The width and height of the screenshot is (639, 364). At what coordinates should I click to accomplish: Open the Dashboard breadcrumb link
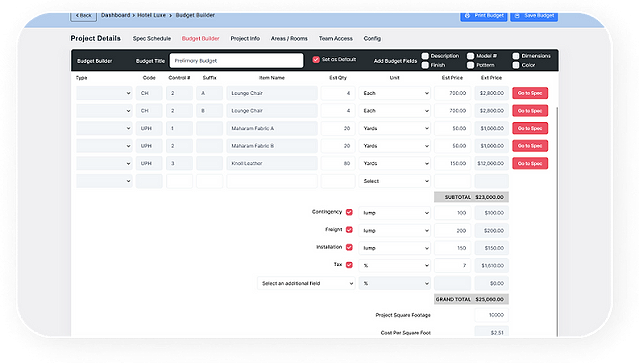click(115, 15)
